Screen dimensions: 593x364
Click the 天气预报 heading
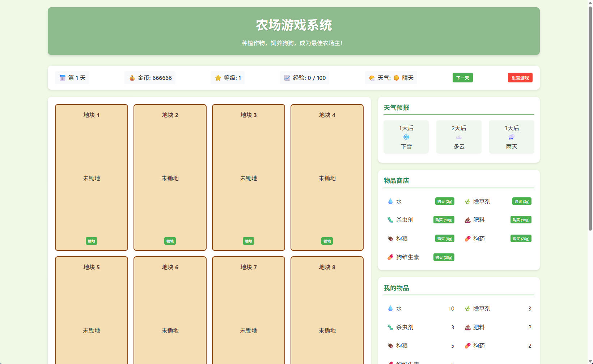click(396, 108)
